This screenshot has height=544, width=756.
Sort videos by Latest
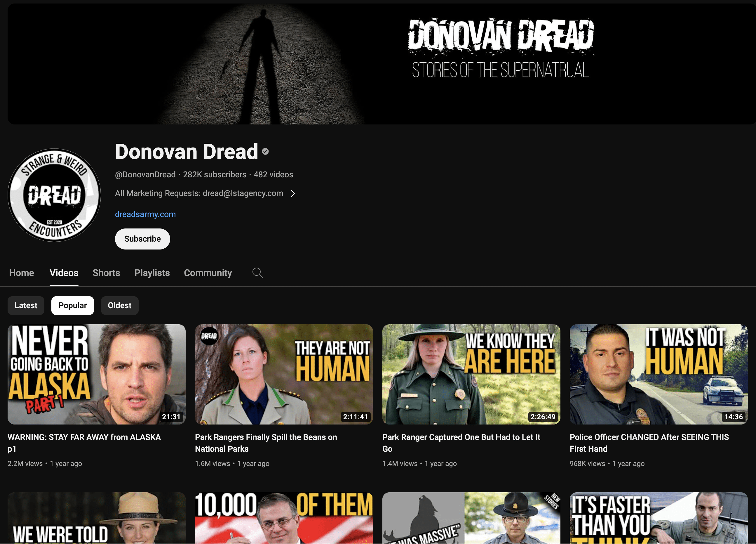pyautogui.click(x=26, y=306)
